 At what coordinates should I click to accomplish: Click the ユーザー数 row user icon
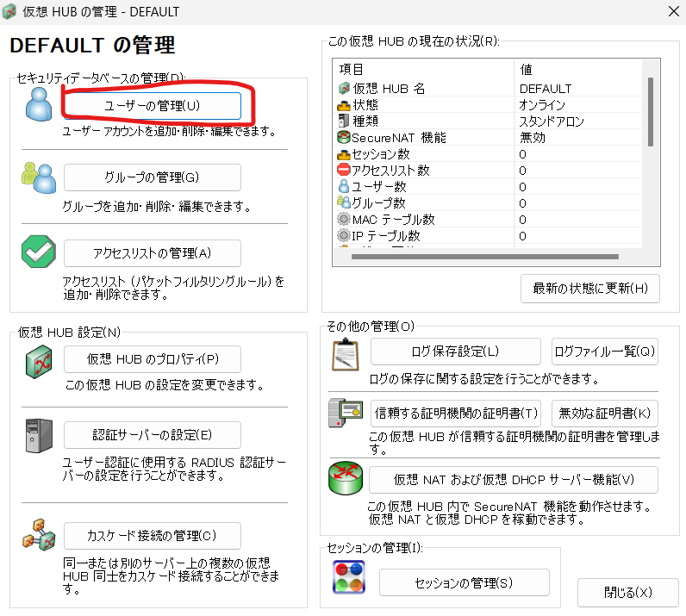tap(344, 186)
